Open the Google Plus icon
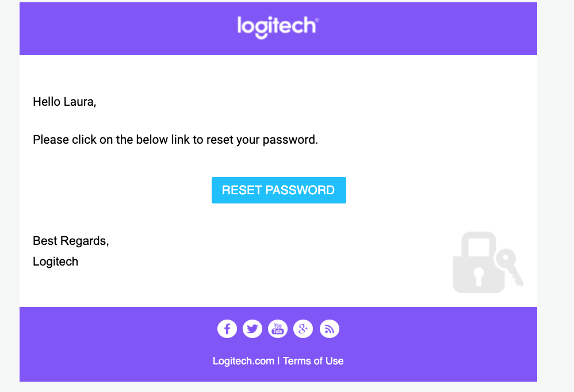574x392 pixels. point(303,329)
